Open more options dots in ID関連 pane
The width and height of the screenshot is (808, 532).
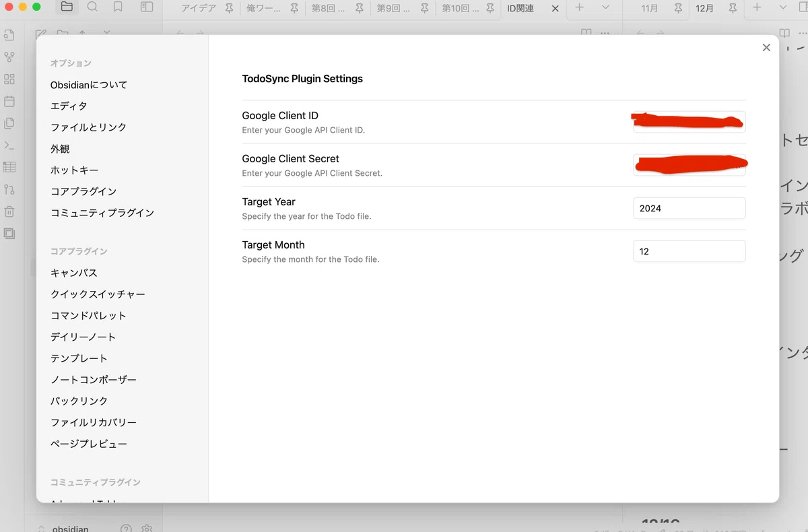pyautogui.click(x=605, y=32)
